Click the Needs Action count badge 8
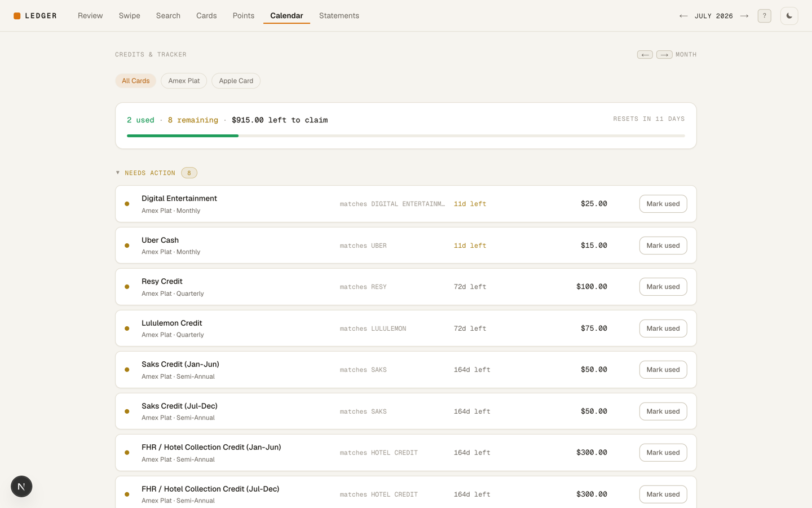This screenshot has height=508, width=812. 189,173
